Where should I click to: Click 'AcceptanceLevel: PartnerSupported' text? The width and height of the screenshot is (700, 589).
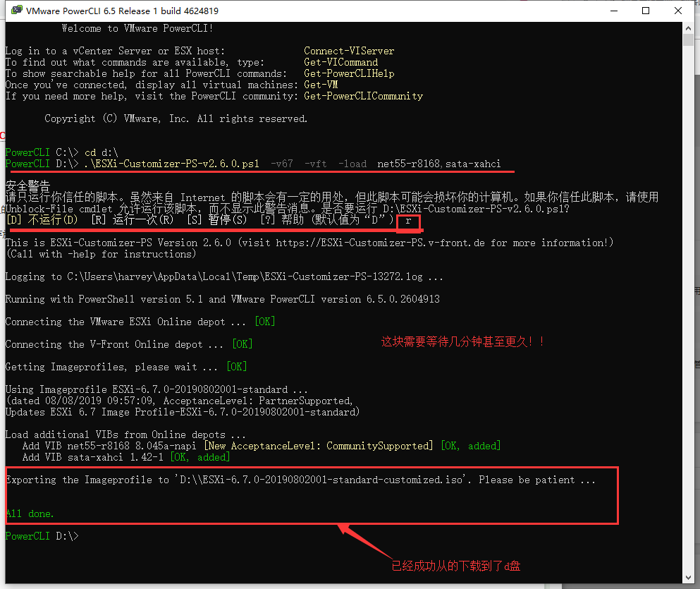(x=257, y=401)
